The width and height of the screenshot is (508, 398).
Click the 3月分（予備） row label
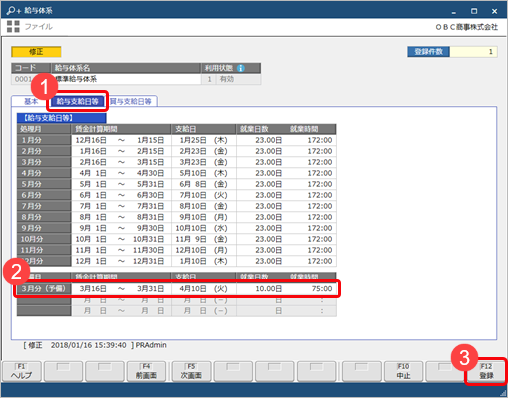pos(44,289)
